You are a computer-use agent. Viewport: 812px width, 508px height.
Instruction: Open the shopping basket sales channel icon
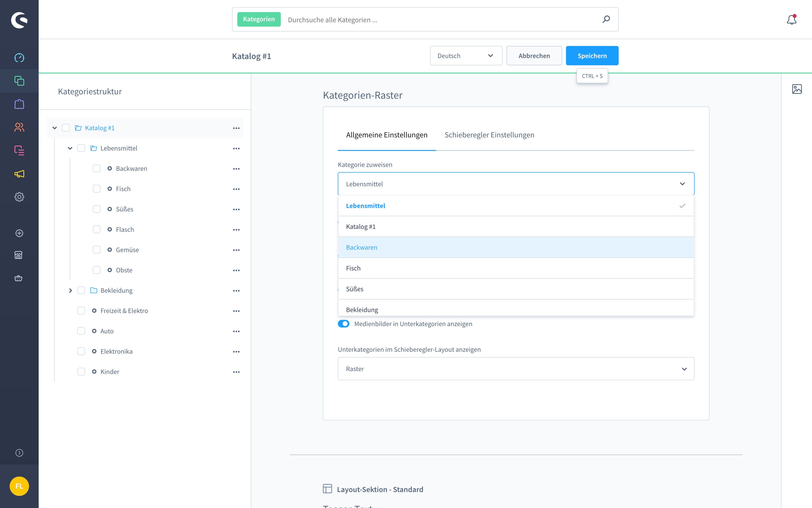(x=18, y=278)
